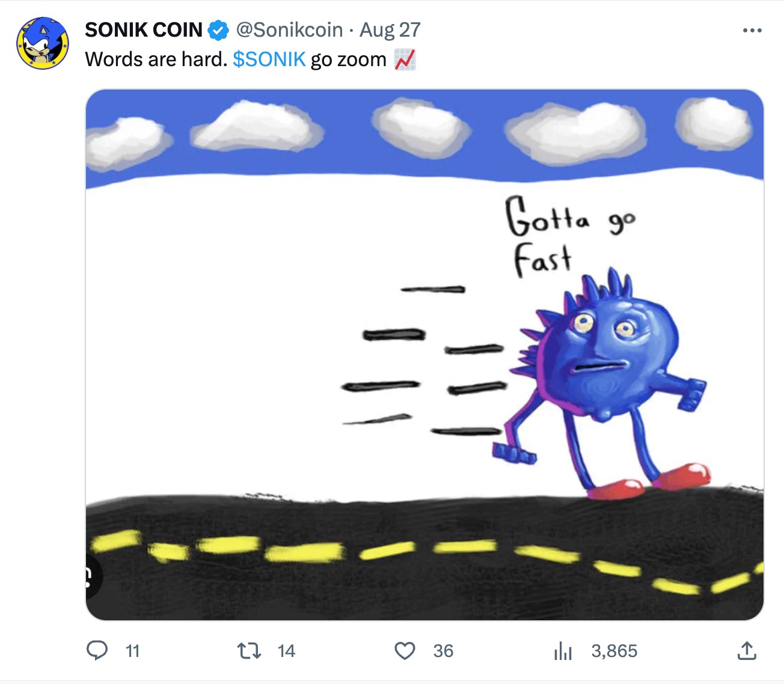Open the three-dot more options menu
The height and width of the screenshot is (684, 784).
752,30
